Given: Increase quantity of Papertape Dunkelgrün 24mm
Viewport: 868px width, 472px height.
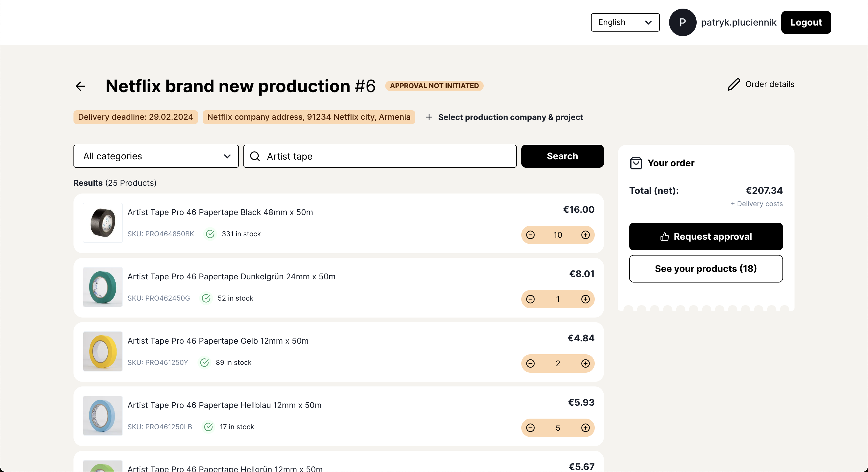Looking at the screenshot, I should [x=586, y=299].
